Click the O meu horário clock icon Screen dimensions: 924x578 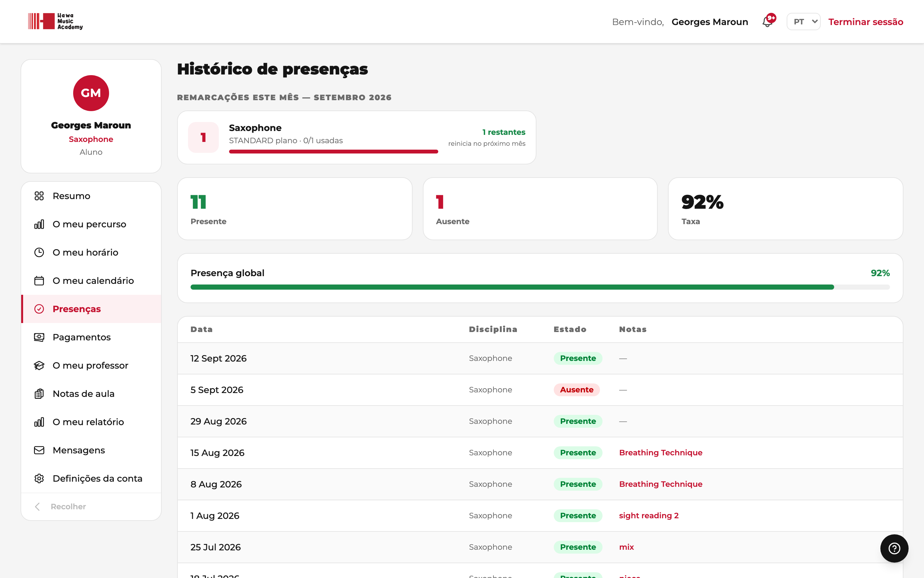pyautogui.click(x=39, y=252)
